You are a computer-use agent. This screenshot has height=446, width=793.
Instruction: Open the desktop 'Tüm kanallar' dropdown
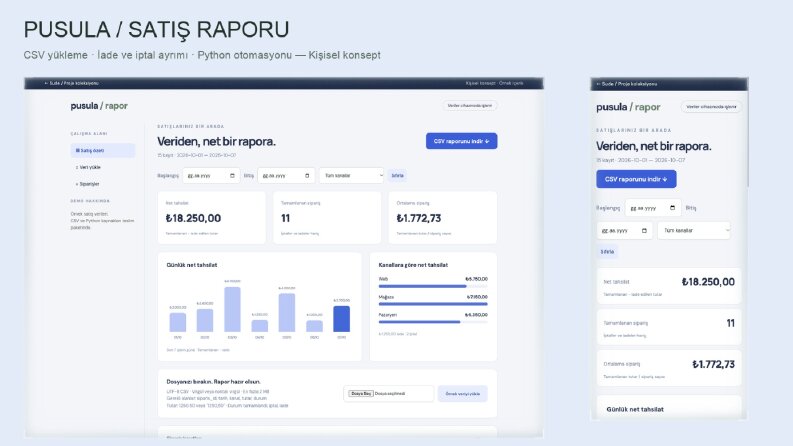tap(351, 175)
